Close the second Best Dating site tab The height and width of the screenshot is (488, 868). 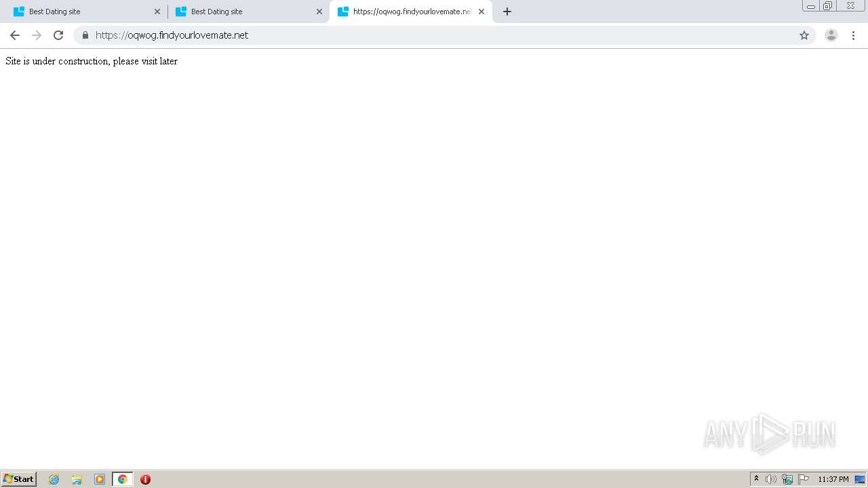click(x=319, y=12)
